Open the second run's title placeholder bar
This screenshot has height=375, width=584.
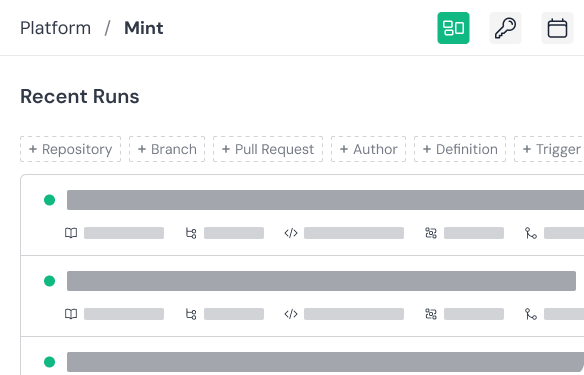coord(321,281)
